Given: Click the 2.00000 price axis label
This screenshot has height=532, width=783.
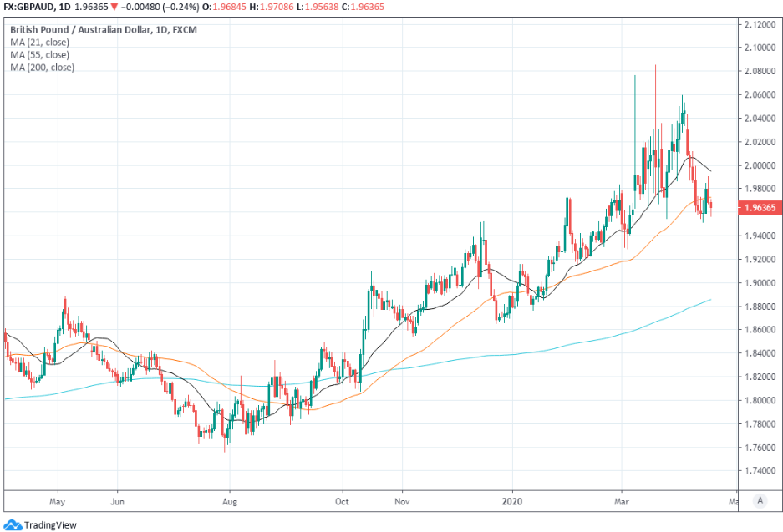Looking at the screenshot, I should pyautogui.click(x=760, y=166).
